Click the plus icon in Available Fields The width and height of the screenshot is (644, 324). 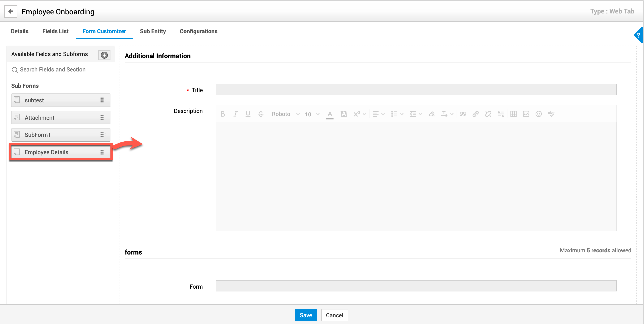click(104, 55)
